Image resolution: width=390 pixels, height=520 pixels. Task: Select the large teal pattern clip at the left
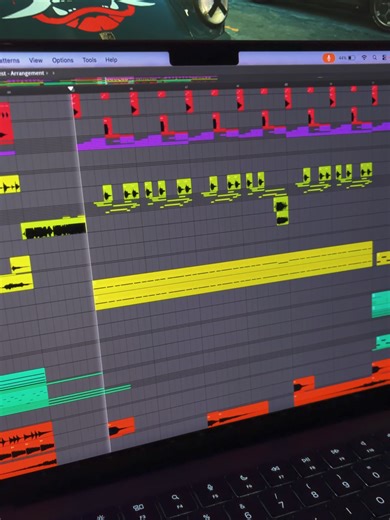(x=23, y=392)
